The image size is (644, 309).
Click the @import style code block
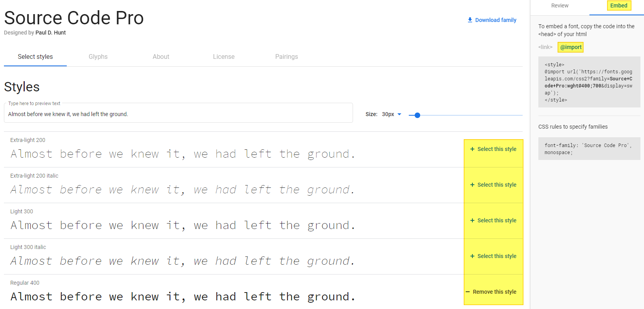coord(589,82)
